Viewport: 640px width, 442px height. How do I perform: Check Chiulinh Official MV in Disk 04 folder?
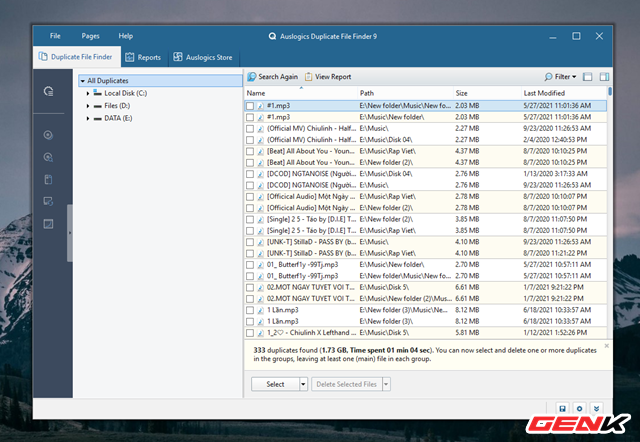point(250,140)
